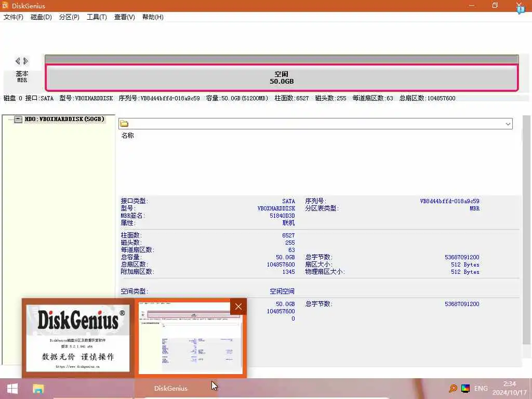Click the previous disk left arrow
The height and width of the screenshot is (399, 532).
tap(18, 61)
